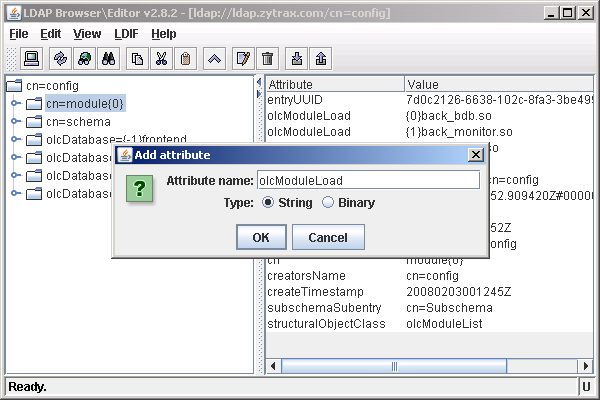600x400 pixels.
Task: Open the File menu
Action: pos(19,34)
